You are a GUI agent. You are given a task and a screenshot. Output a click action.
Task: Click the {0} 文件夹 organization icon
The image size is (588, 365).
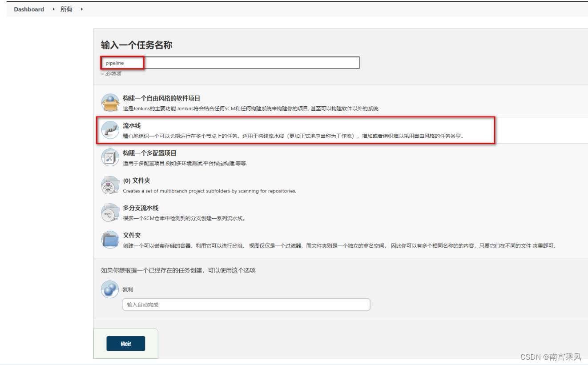(110, 185)
